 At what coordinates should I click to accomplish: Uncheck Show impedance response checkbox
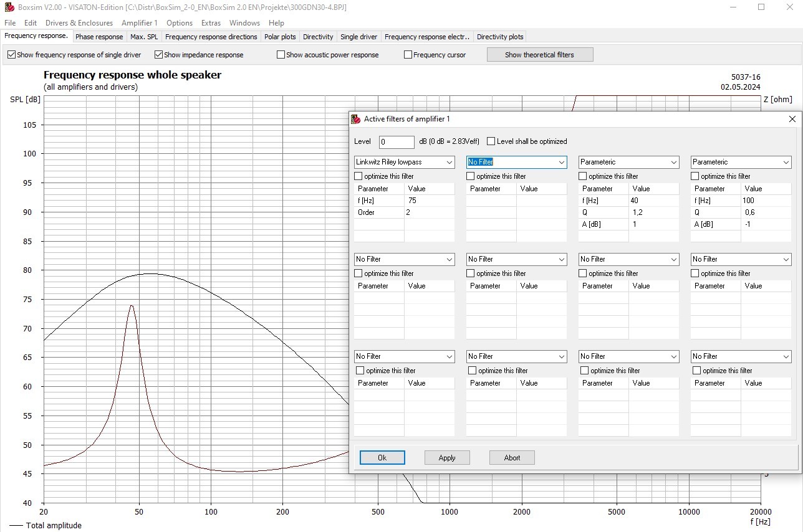pyautogui.click(x=158, y=55)
